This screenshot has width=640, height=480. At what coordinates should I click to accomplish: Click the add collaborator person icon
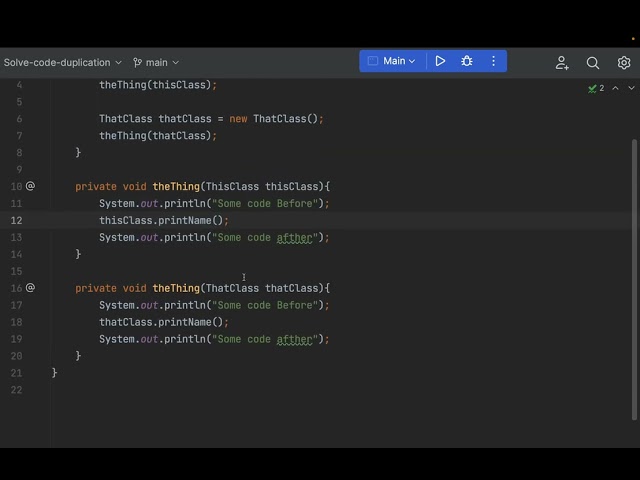click(562, 63)
